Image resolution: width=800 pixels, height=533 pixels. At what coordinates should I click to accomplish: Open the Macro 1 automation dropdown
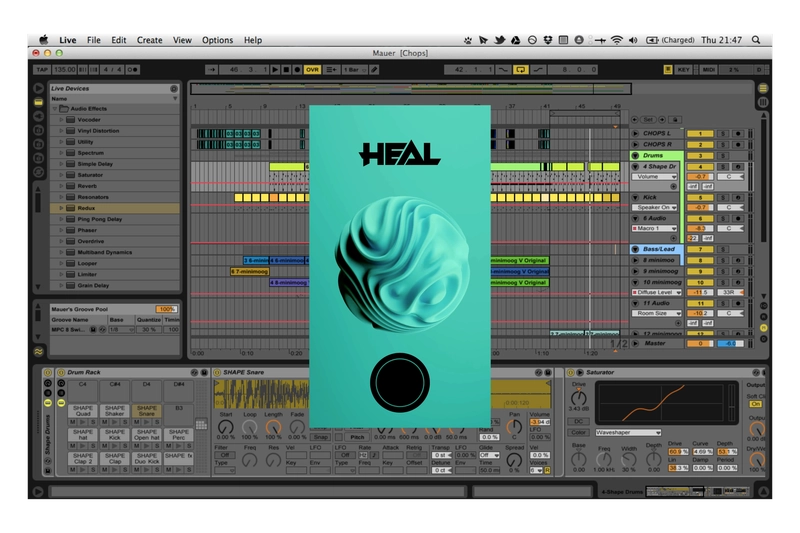pyautogui.click(x=655, y=229)
